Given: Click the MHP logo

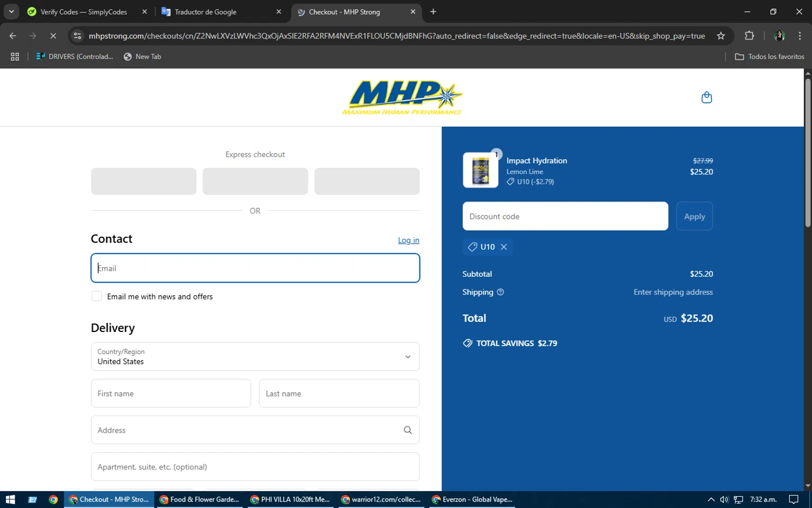Looking at the screenshot, I should click(402, 97).
